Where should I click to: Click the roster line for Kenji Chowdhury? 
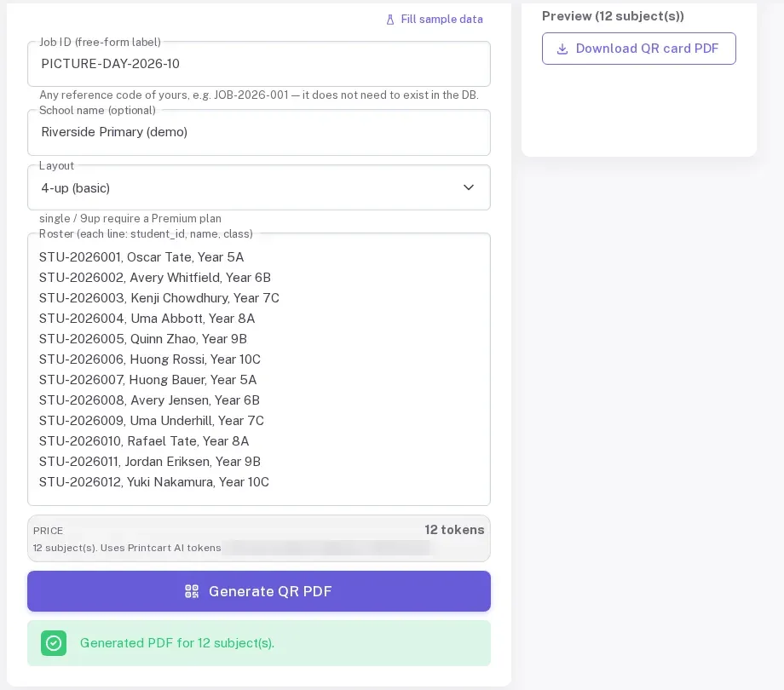pos(159,298)
